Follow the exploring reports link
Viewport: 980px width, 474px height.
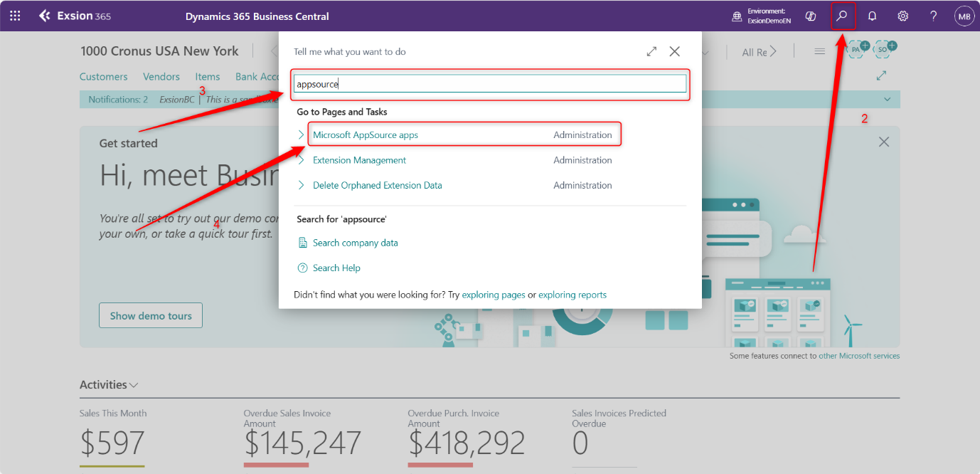pos(572,295)
